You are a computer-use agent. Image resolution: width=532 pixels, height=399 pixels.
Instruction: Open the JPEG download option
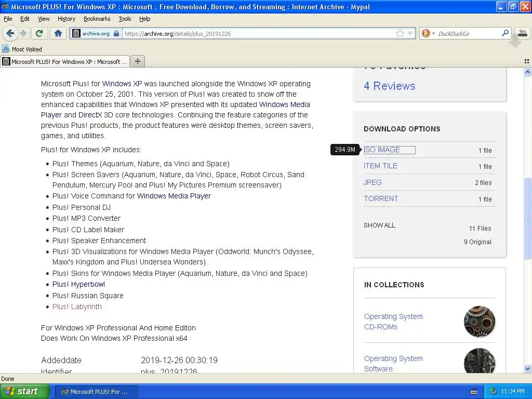[373, 182]
